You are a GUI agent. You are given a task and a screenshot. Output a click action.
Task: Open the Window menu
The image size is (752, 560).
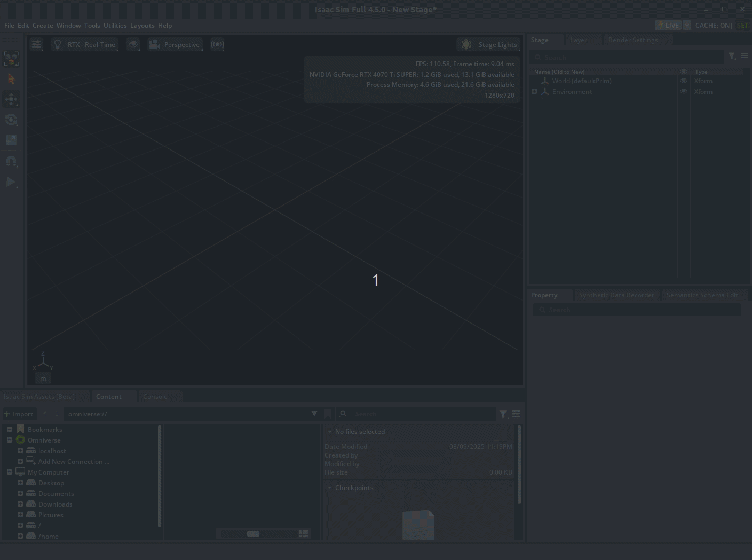coord(69,25)
